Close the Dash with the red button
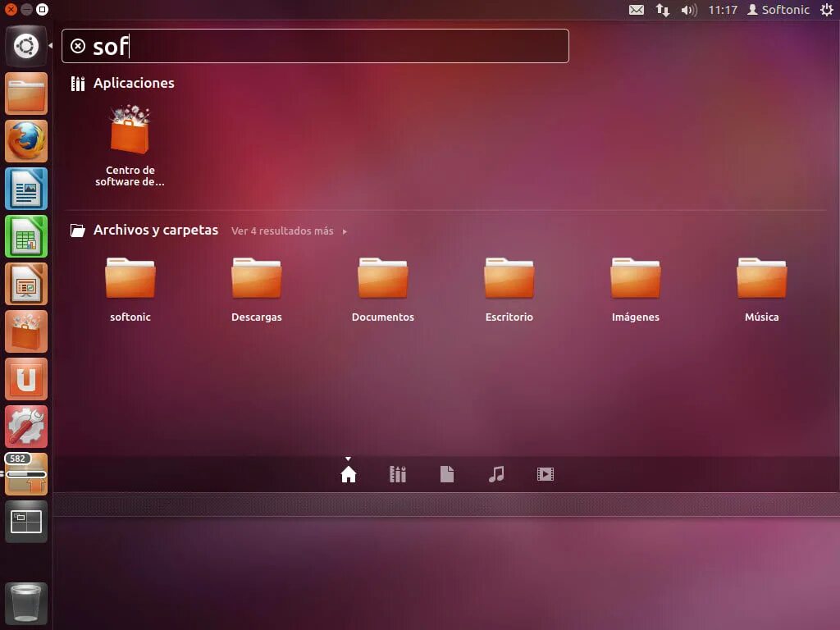840x630 pixels. (x=11, y=9)
